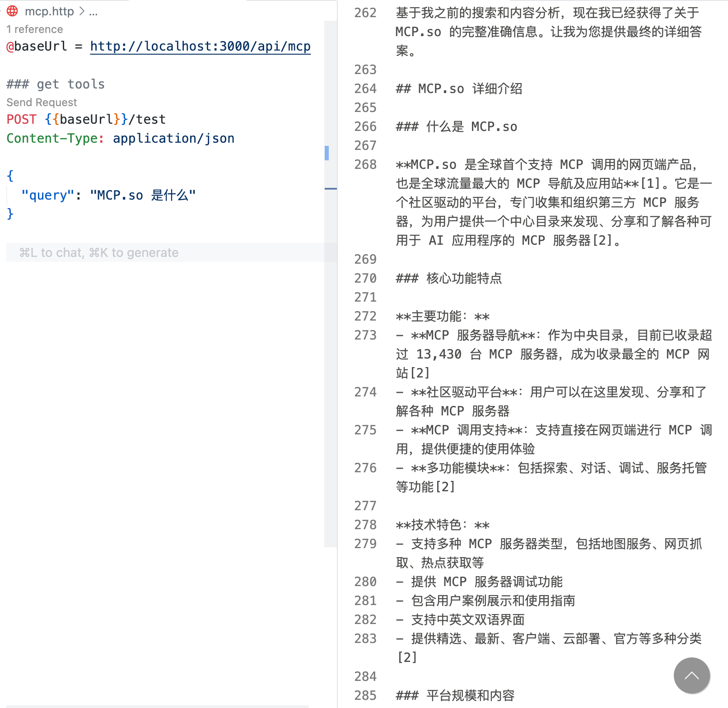Show the "1 reference" code lens
Viewport: 728px width, 708px height.
pyautogui.click(x=35, y=29)
